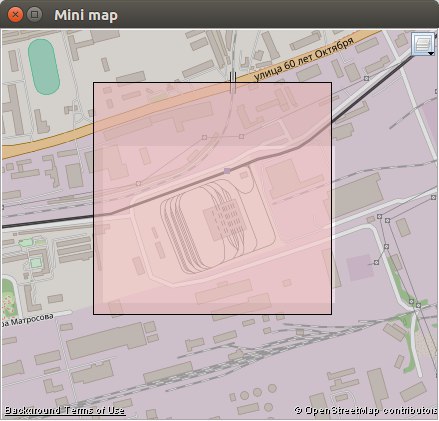Select the node marker beneath the Октября street label

[366, 78]
